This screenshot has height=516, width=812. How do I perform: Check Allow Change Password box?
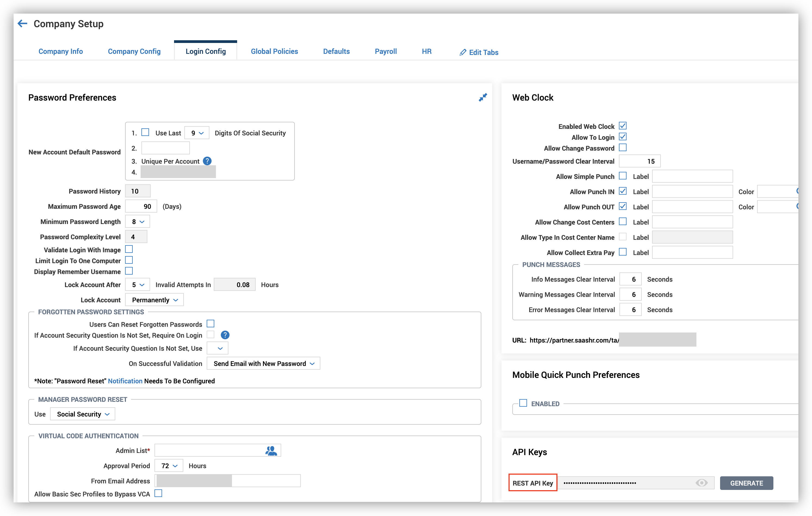[x=622, y=148]
